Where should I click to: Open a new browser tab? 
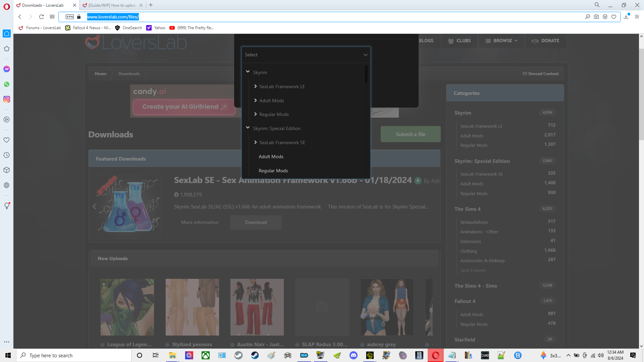pos(151,5)
